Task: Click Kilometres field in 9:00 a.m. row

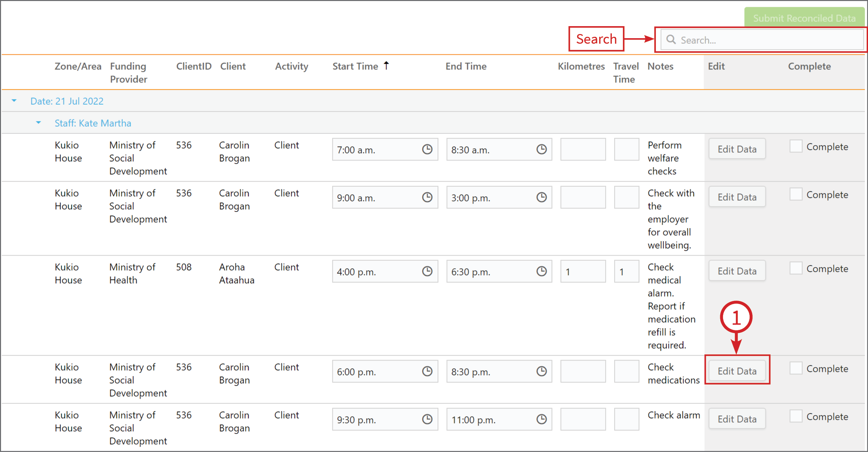Action: click(x=583, y=197)
